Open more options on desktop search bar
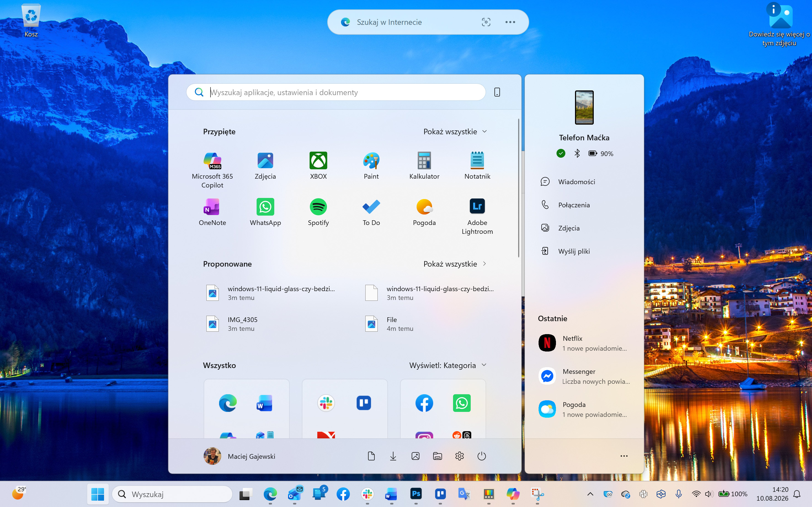This screenshot has width=812, height=507. [510, 22]
